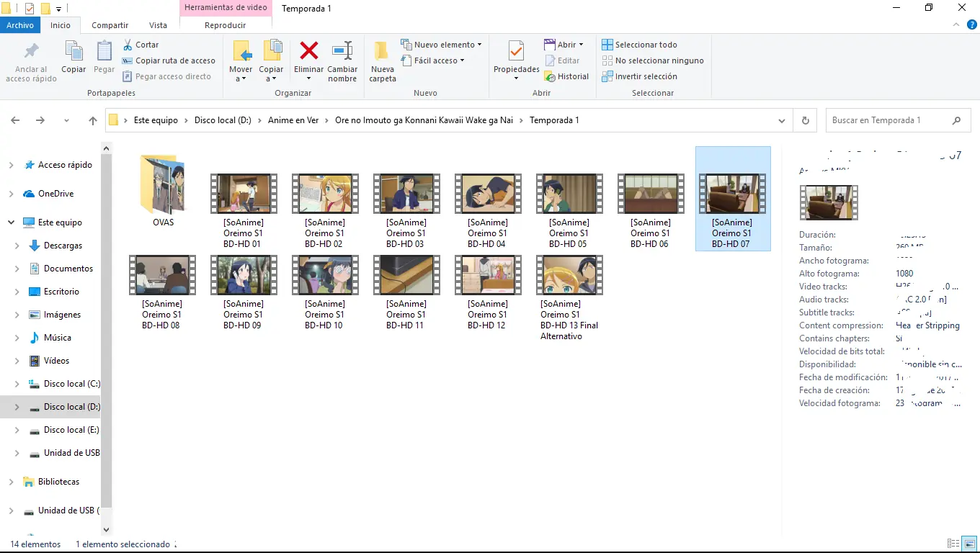Open the Quick Access Toolbar customize dropdown
This screenshot has width=980, height=553.
59,9
